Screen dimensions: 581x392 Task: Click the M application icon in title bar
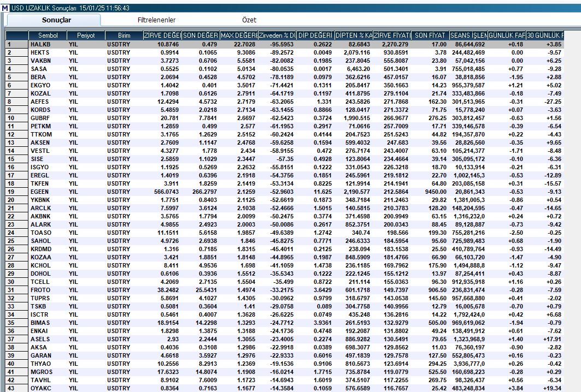5,8
